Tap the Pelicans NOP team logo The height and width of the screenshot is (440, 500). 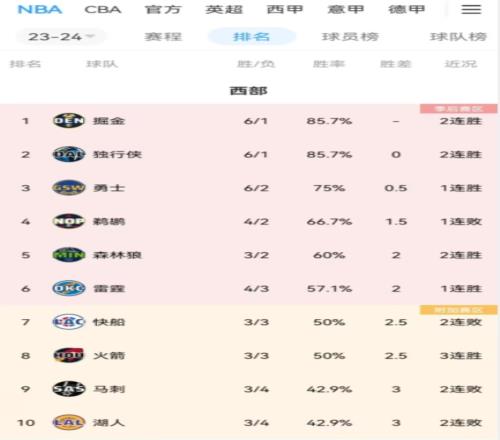[x=69, y=221]
